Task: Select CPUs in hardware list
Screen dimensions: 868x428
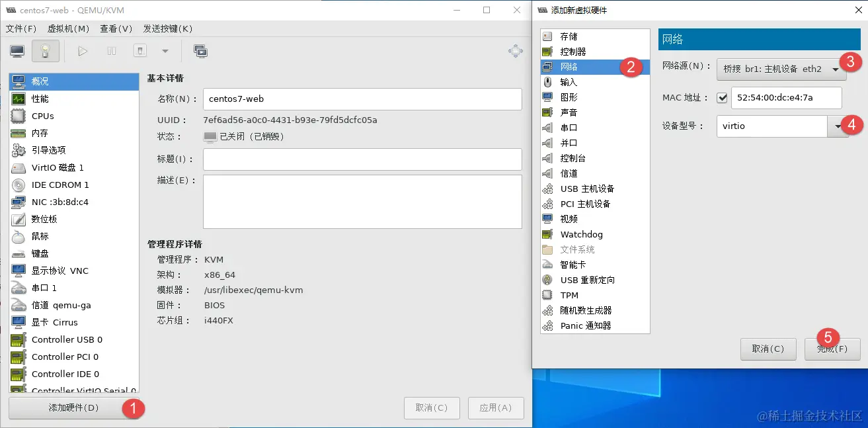Action: [74, 116]
